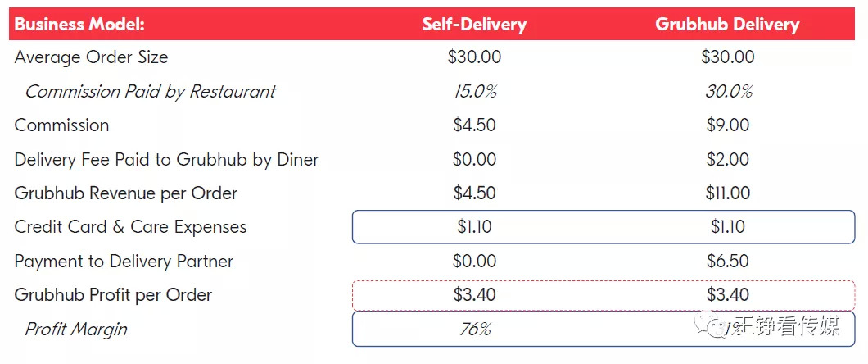Click Delivery Fee Paid to Grubhub label
The image size is (868, 364).
tap(166, 159)
